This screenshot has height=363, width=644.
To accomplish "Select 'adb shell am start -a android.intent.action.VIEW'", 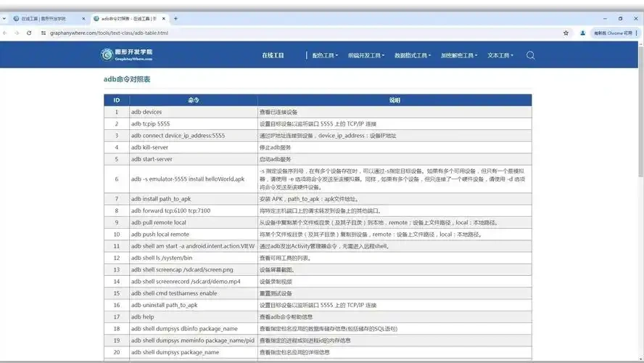I will pyautogui.click(x=194, y=246).
